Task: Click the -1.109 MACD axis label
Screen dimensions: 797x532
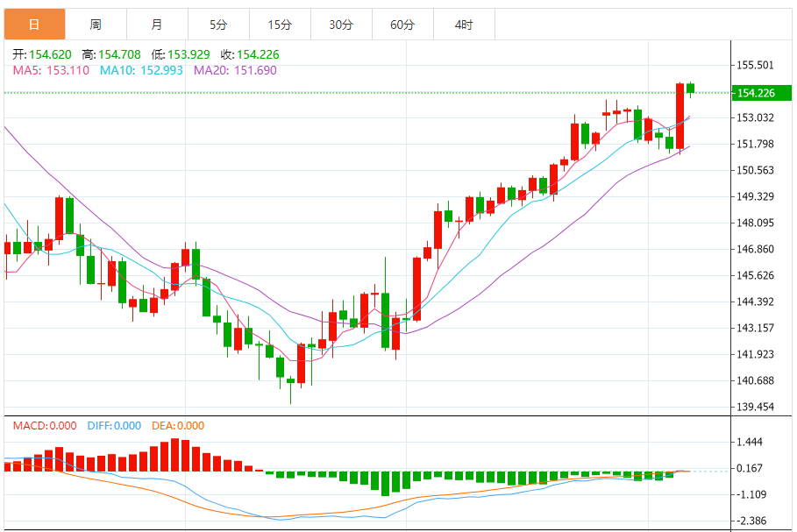Action: coord(751,494)
